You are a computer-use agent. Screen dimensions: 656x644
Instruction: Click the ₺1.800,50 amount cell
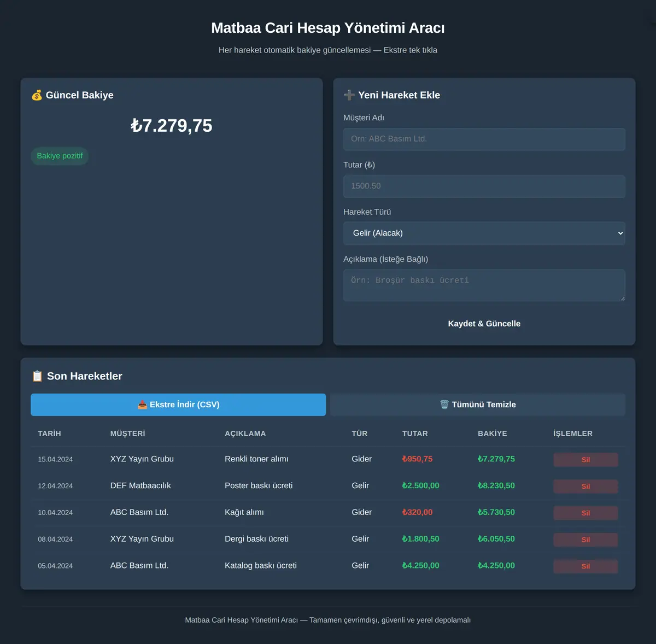point(420,539)
